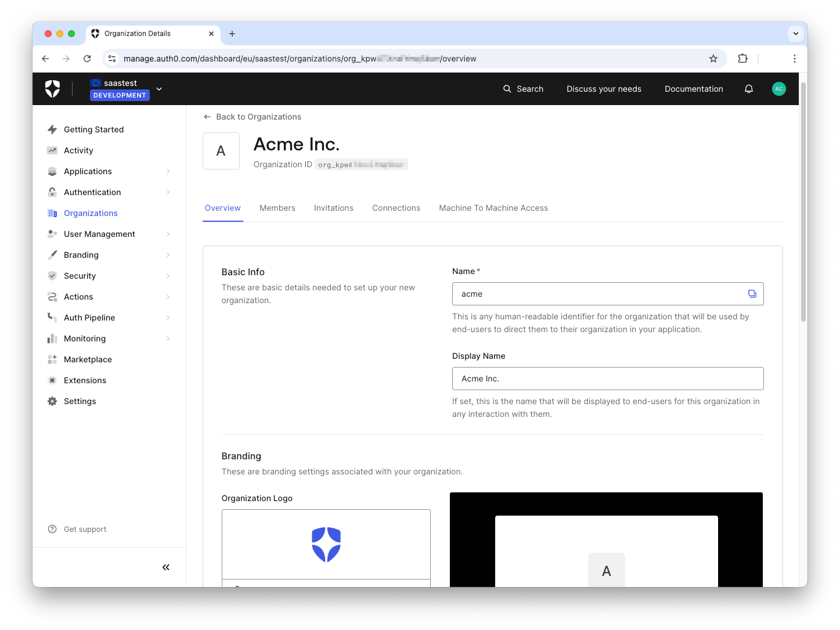The height and width of the screenshot is (630, 840).
Task: Click the Name input field
Action: tap(608, 294)
